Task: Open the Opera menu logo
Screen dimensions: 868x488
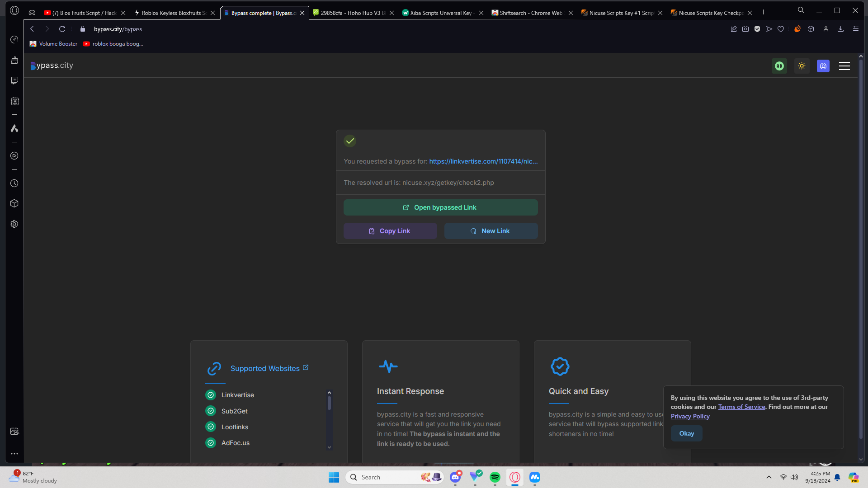Action: (x=14, y=10)
